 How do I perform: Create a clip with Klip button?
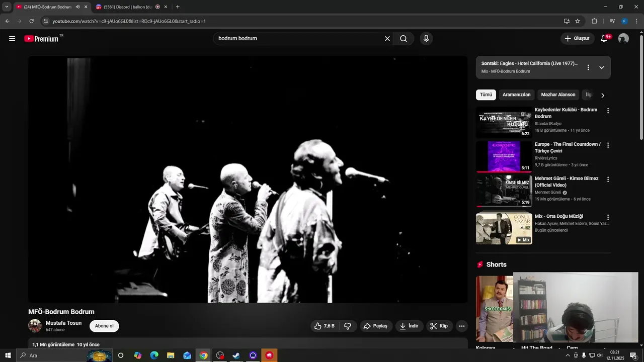point(439,326)
